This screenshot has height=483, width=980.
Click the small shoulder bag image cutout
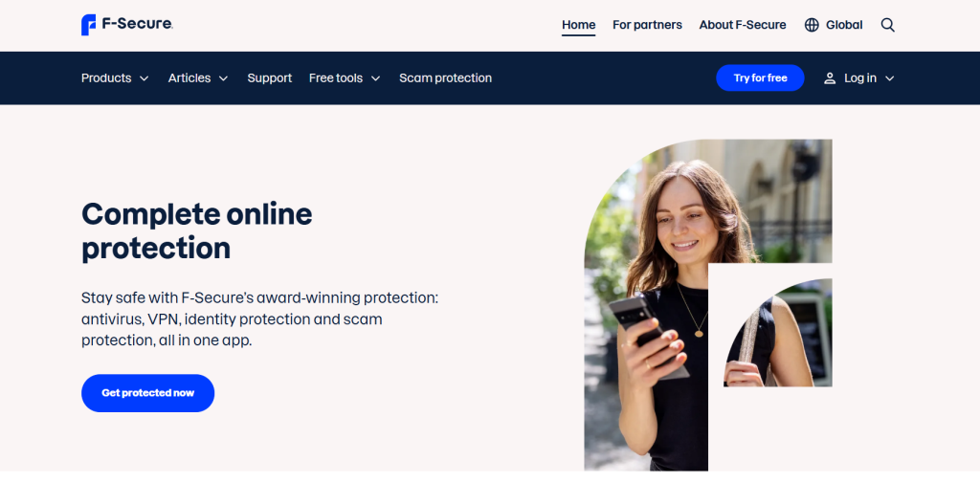(x=777, y=333)
